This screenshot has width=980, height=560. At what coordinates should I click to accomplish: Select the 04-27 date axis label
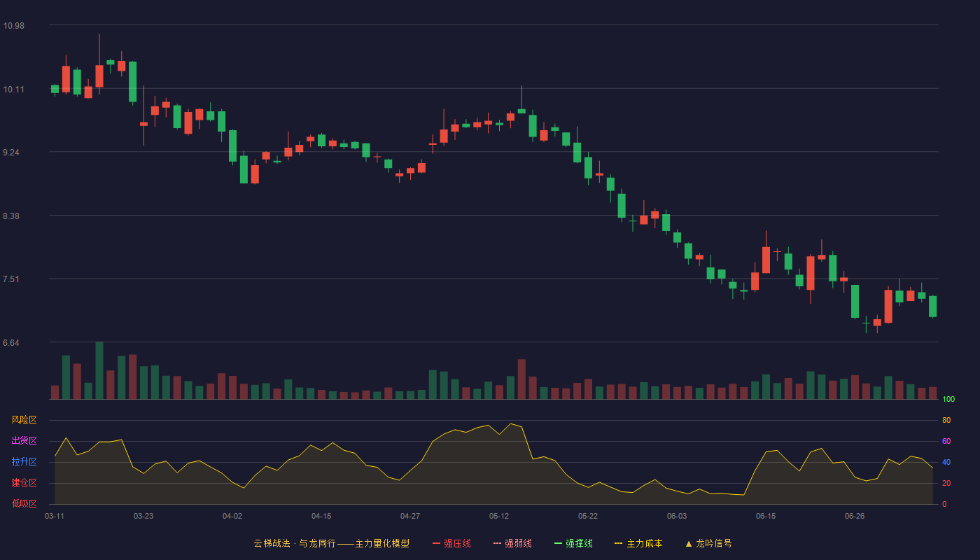click(410, 516)
